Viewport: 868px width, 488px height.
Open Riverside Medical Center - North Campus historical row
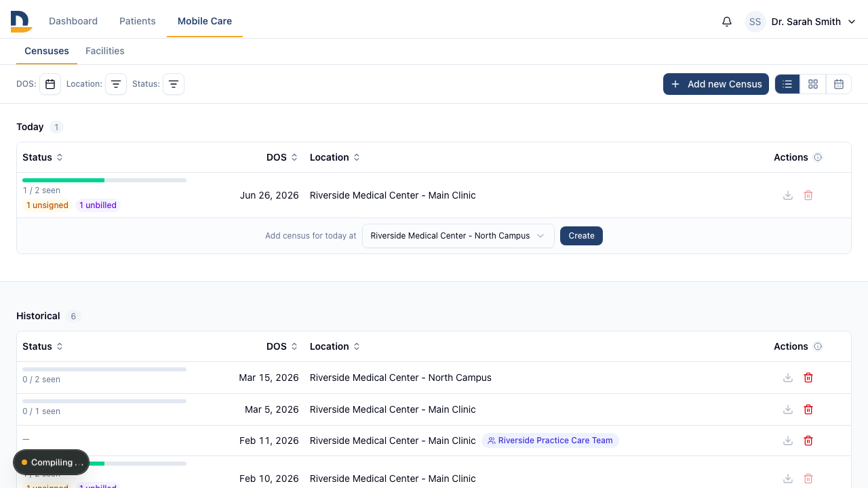click(x=434, y=378)
